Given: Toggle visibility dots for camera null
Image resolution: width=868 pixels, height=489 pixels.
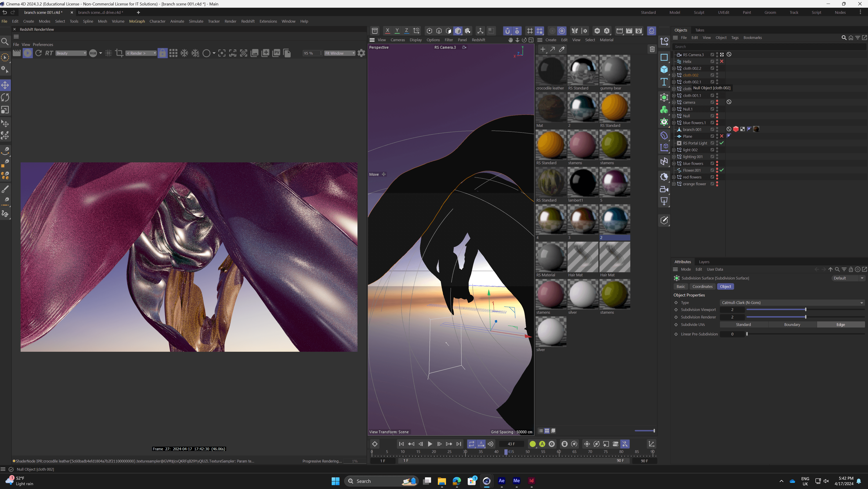Looking at the screenshot, I should pos(717,102).
